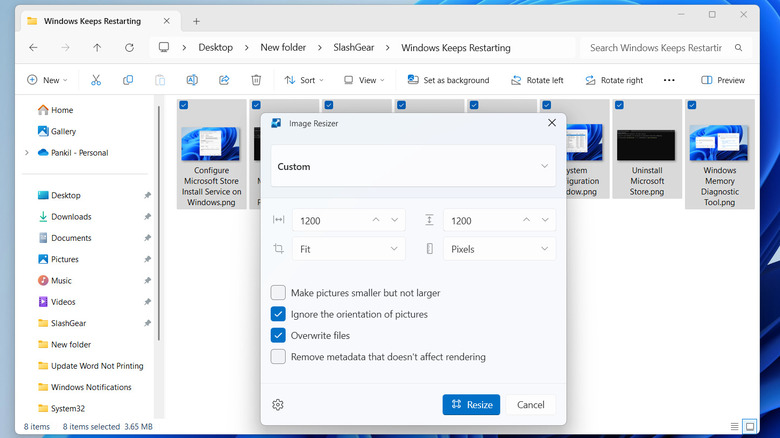Go up one folder level arrow
The width and height of the screenshot is (780, 438).
(x=97, y=47)
